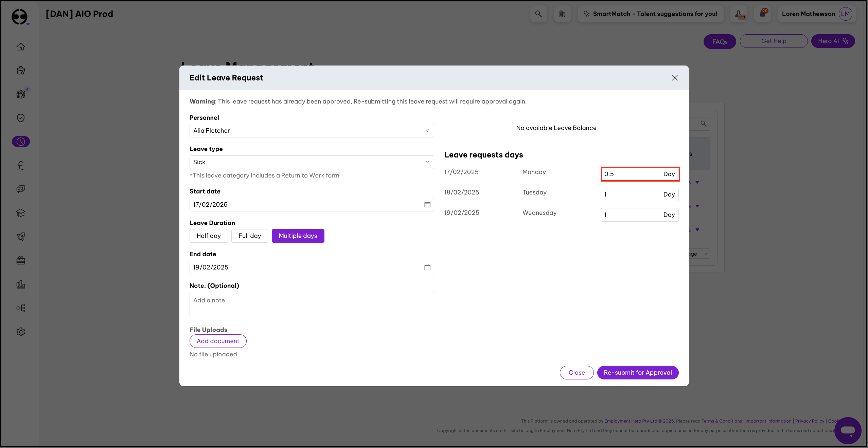Open the chat messages sidebar icon

coord(21,189)
